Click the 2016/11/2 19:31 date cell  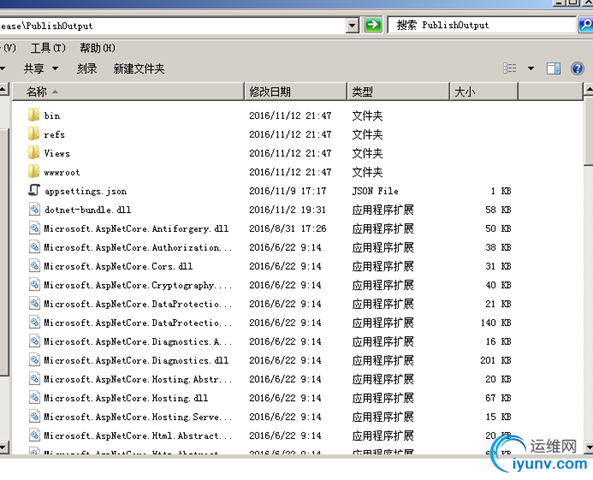click(287, 210)
